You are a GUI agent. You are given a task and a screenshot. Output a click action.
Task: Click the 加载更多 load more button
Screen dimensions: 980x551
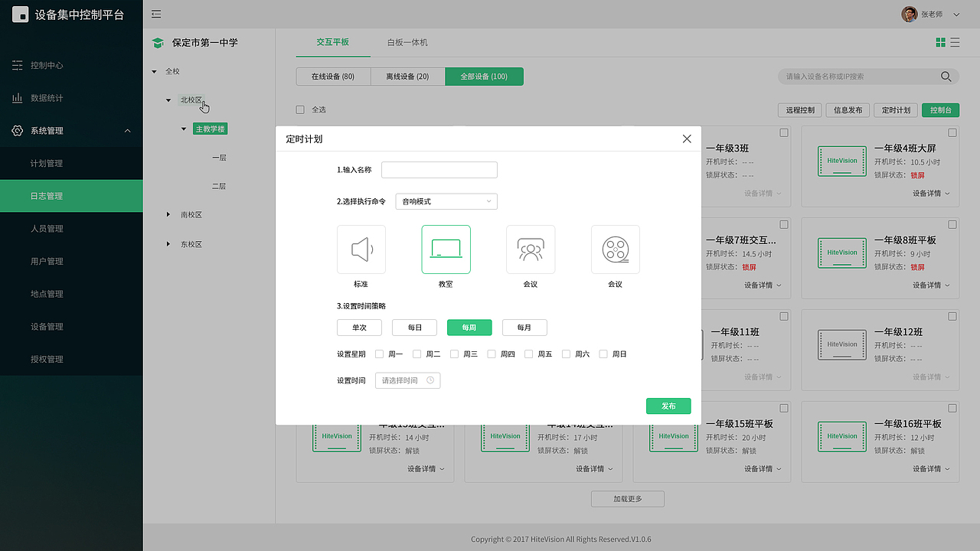coord(627,498)
